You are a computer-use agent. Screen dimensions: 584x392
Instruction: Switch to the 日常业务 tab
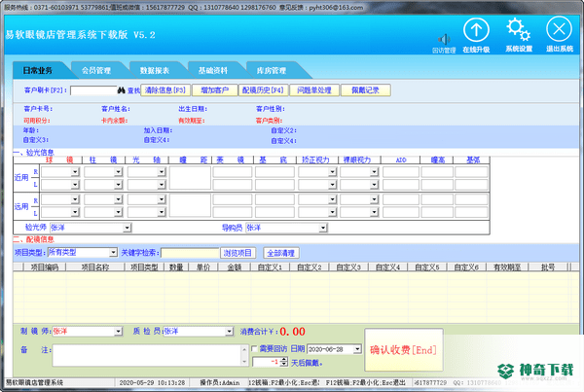click(38, 70)
